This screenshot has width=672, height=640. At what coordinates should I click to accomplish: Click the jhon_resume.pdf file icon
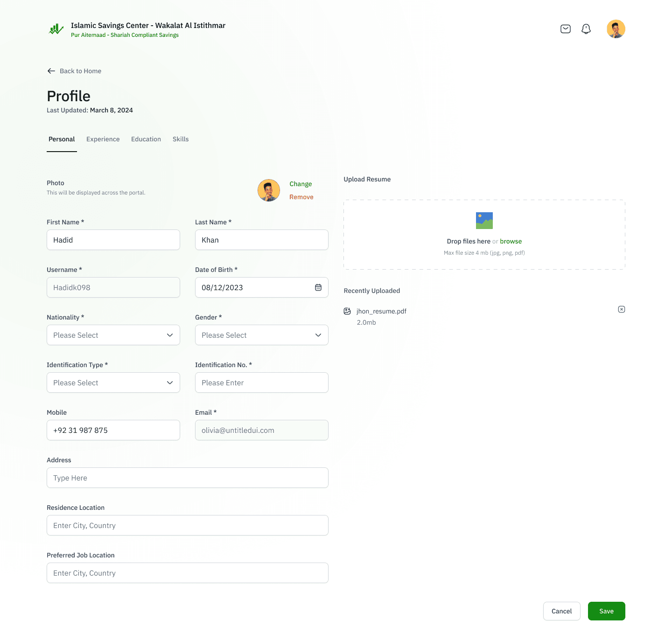(x=347, y=311)
